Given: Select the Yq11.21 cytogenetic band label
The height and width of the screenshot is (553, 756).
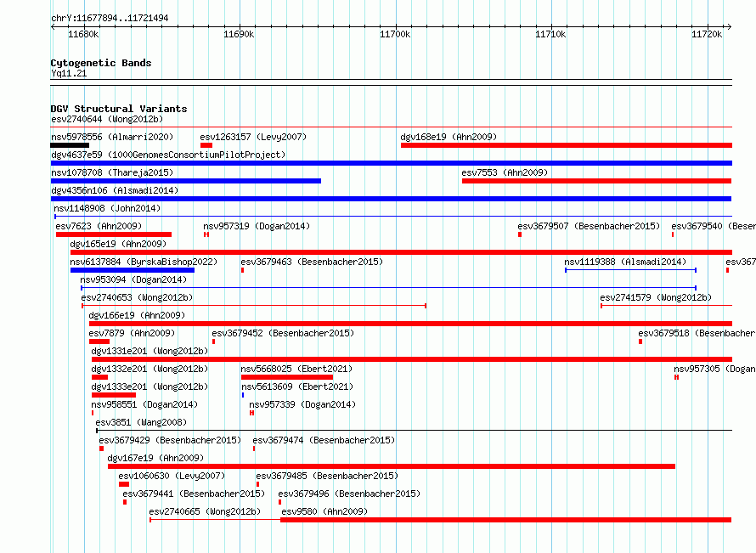Looking at the screenshot, I should pos(69,73).
